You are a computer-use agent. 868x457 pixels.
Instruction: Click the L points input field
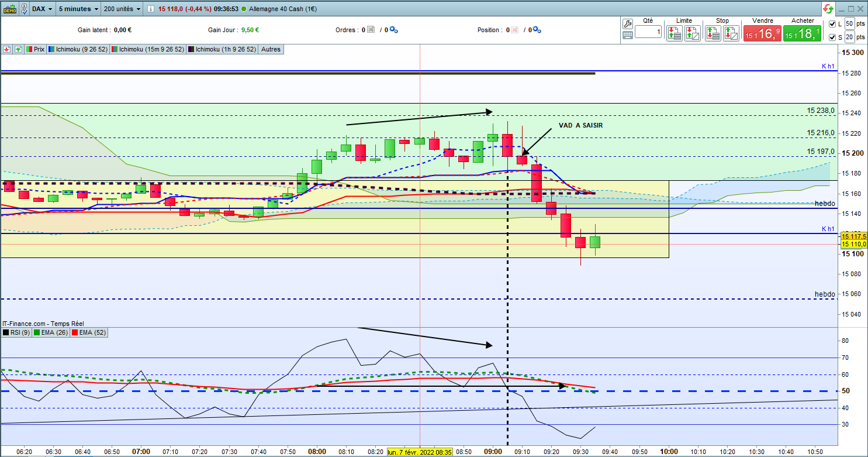click(849, 24)
